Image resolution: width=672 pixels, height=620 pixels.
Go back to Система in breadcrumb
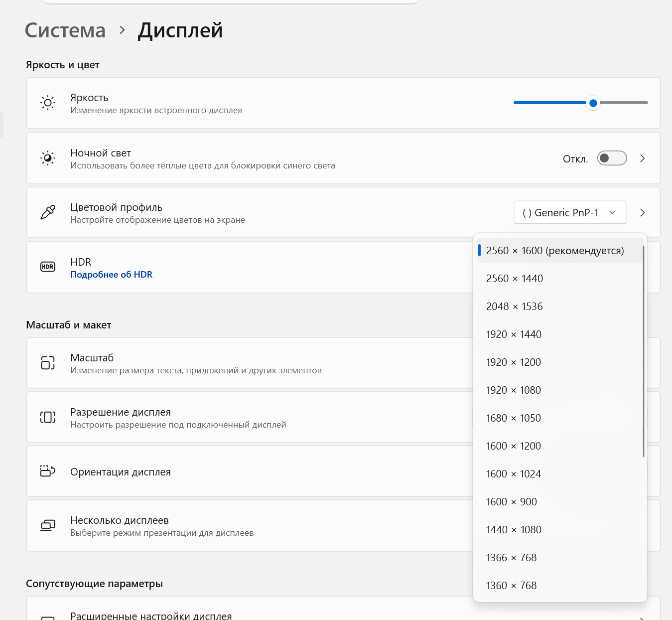[65, 30]
